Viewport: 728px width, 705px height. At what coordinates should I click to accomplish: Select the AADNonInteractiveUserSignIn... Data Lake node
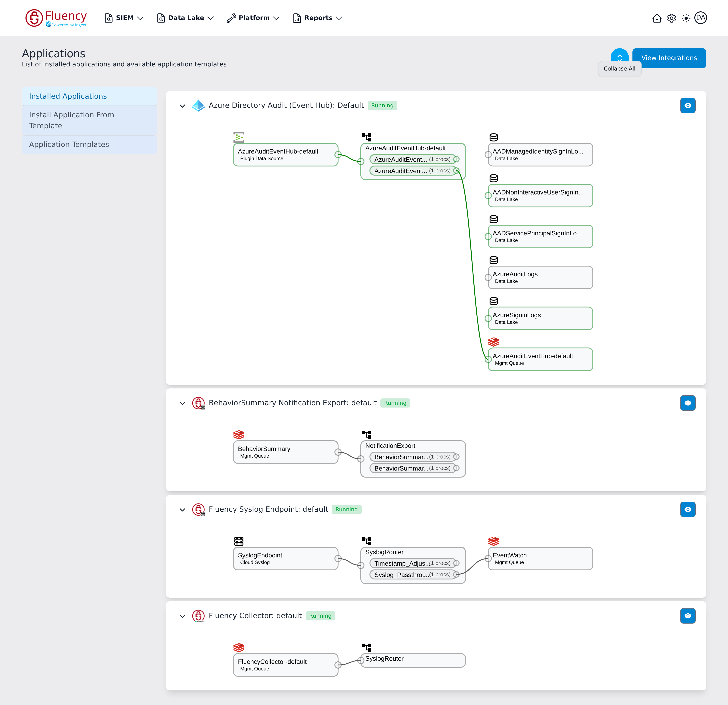[540, 196]
